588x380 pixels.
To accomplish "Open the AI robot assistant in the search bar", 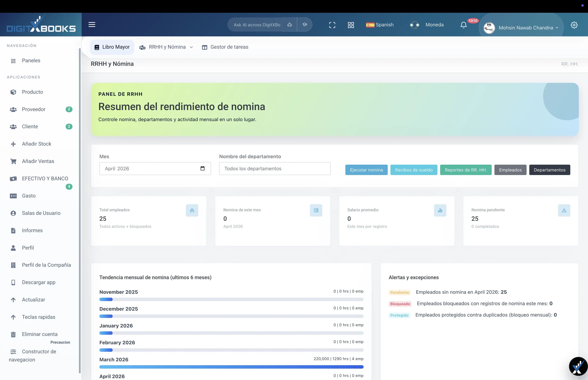I will [289, 24].
